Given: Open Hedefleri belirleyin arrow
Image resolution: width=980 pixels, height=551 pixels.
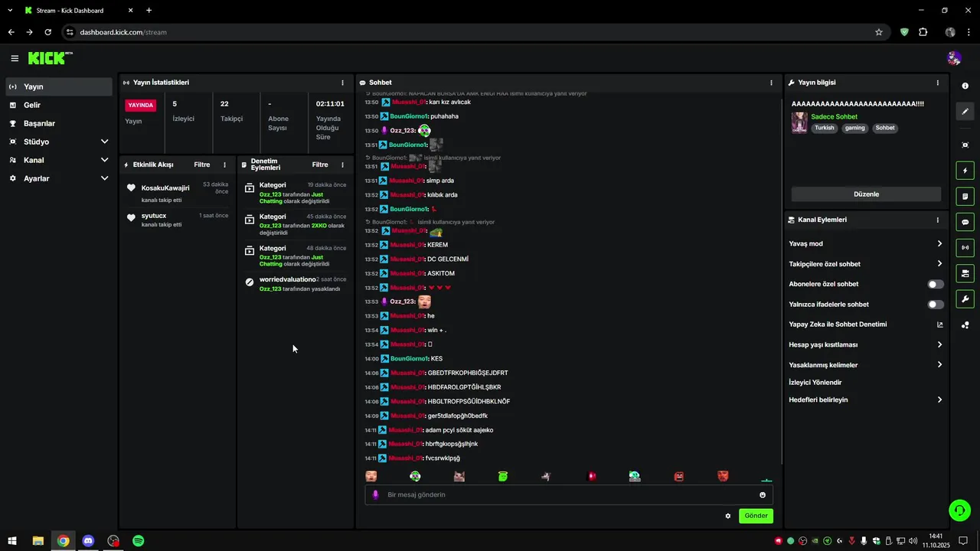Looking at the screenshot, I should 939,400.
